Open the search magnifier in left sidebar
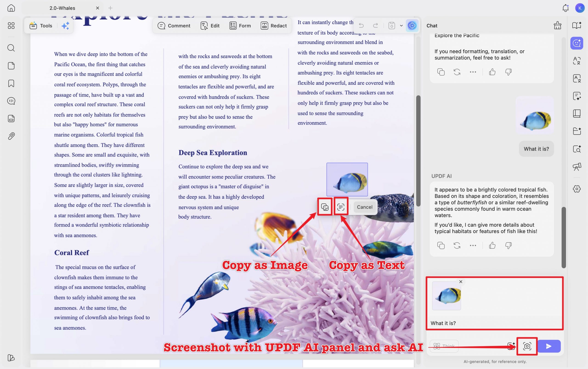The image size is (588, 369). pyautogui.click(x=11, y=48)
